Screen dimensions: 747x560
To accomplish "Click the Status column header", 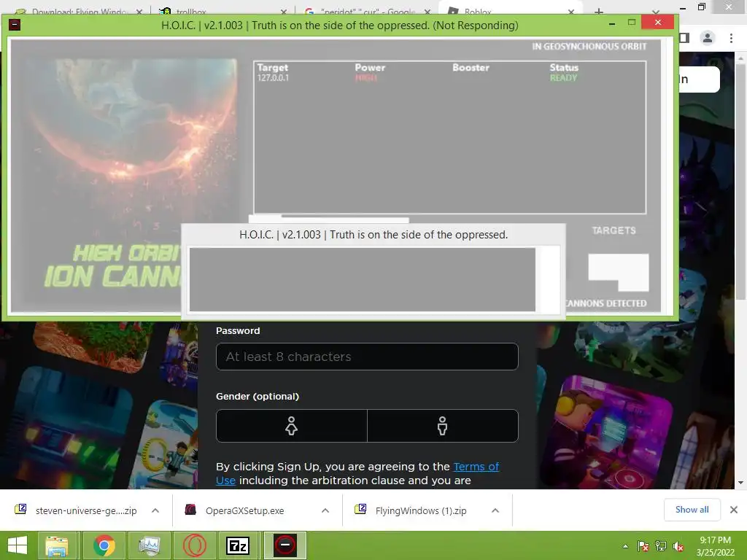I will 564,68.
